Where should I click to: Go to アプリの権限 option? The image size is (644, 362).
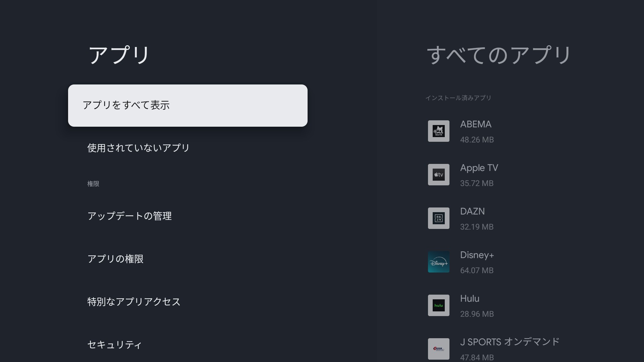click(x=115, y=259)
